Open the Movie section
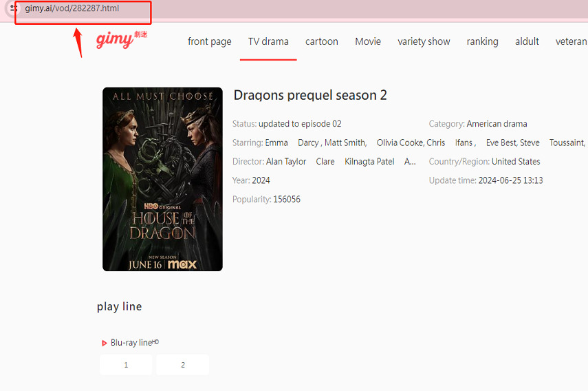The height and width of the screenshot is (391, 588). (368, 41)
